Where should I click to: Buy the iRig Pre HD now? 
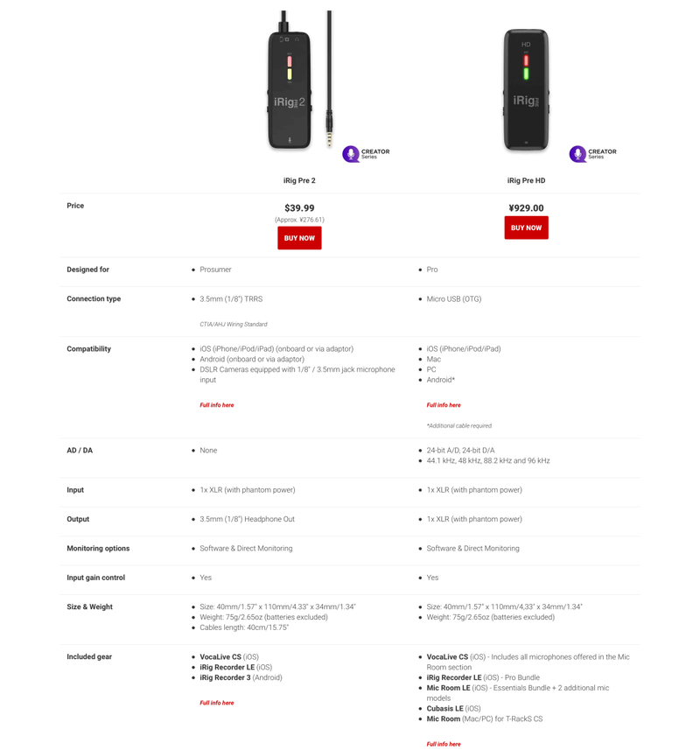(526, 228)
